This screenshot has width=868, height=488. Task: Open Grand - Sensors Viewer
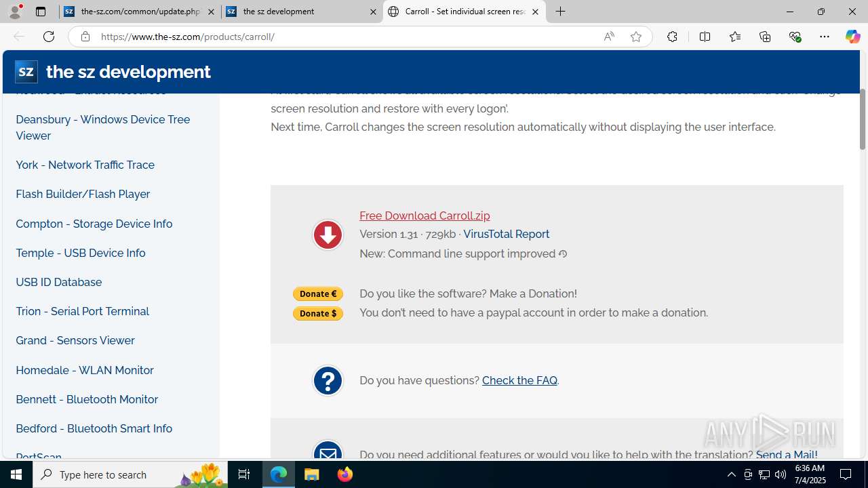click(x=75, y=340)
